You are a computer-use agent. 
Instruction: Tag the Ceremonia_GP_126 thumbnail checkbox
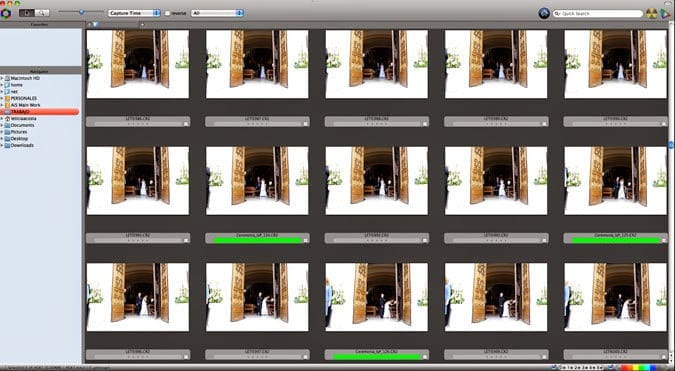(x=425, y=357)
